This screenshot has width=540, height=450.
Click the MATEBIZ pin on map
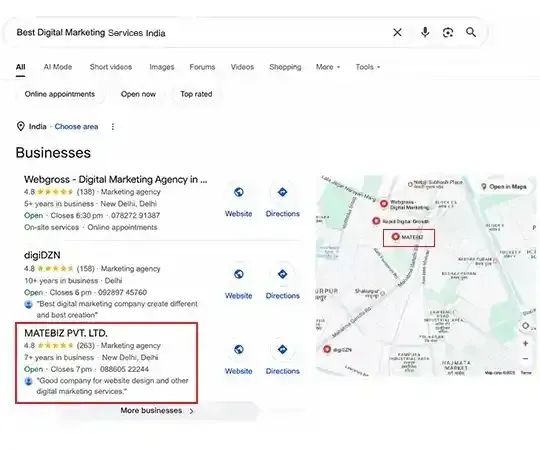click(x=395, y=237)
